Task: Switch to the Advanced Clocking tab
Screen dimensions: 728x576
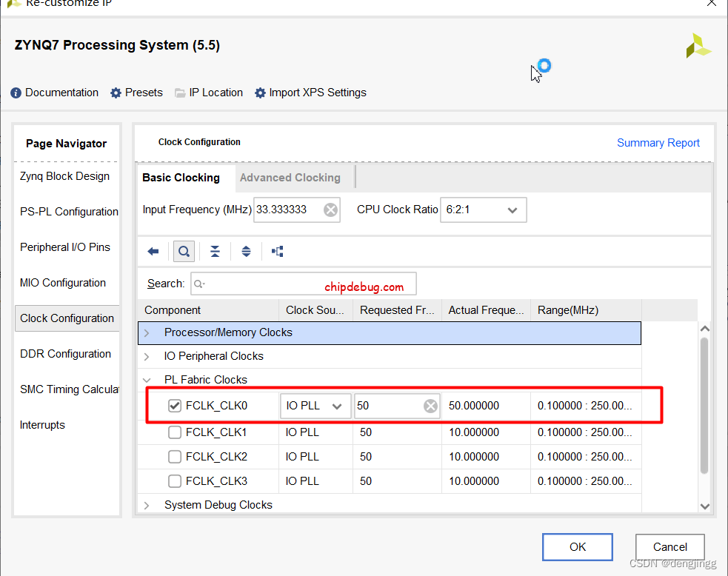Action: pyautogui.click(x=290, y=178)
